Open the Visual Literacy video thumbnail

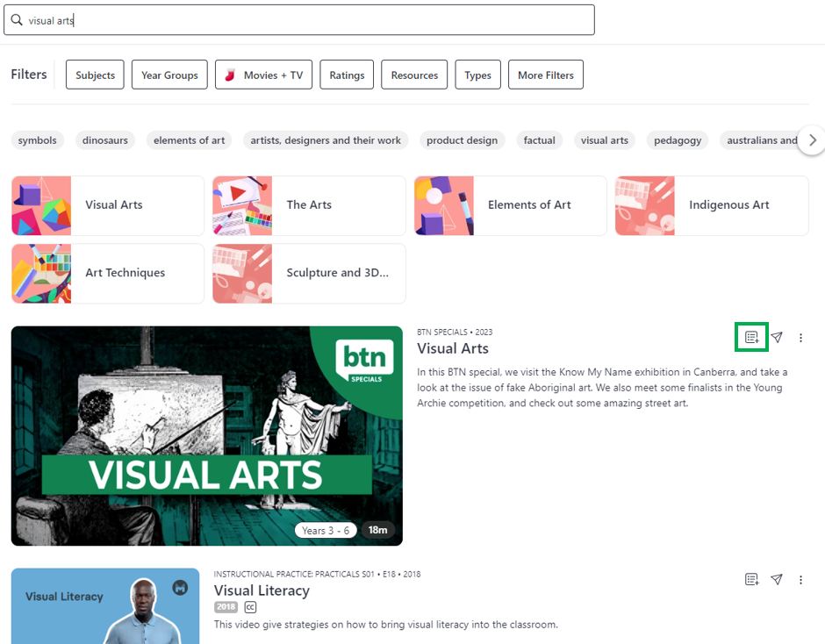pos(105,606)
